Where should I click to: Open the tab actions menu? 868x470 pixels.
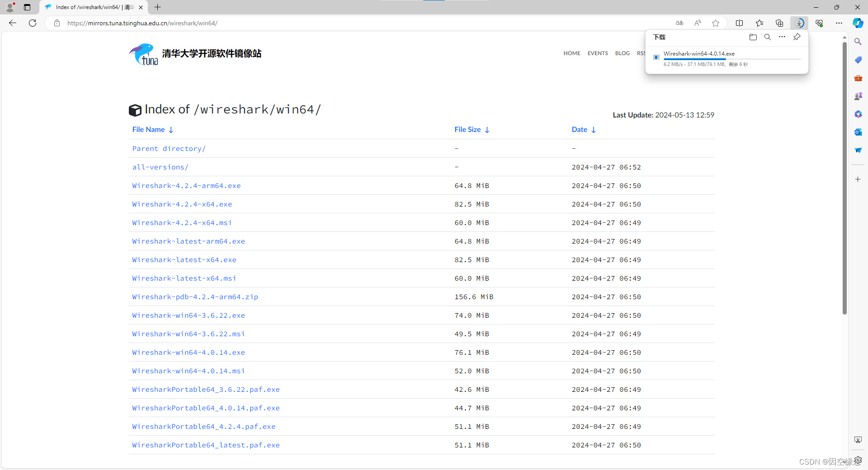coord(27,7)
